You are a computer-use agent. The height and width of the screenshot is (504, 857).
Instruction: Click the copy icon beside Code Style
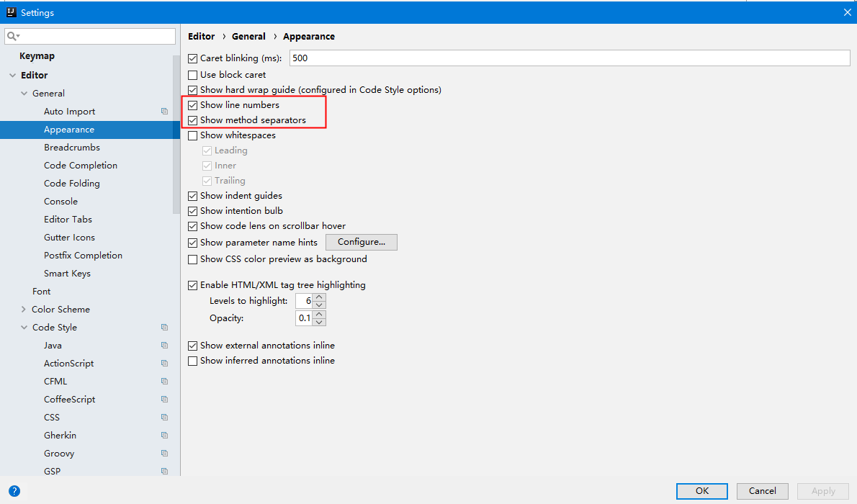[x=164, y=327]
